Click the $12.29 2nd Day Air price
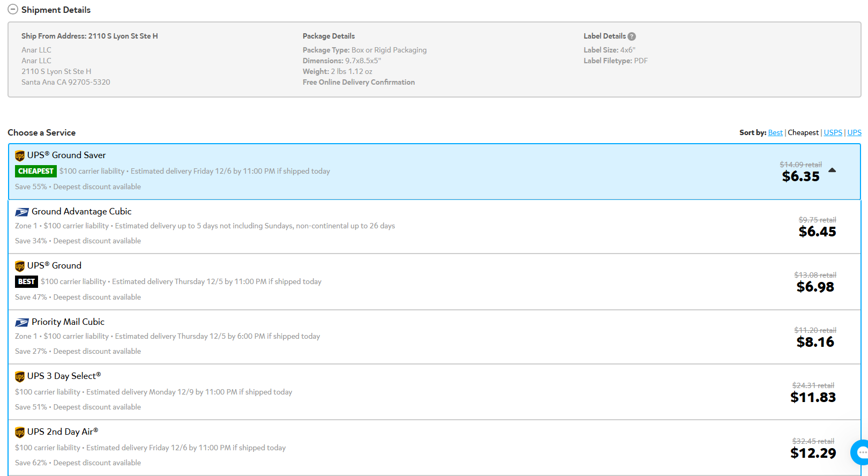The height and width of the screenshot is (476, 868). (x=813, y=453)
